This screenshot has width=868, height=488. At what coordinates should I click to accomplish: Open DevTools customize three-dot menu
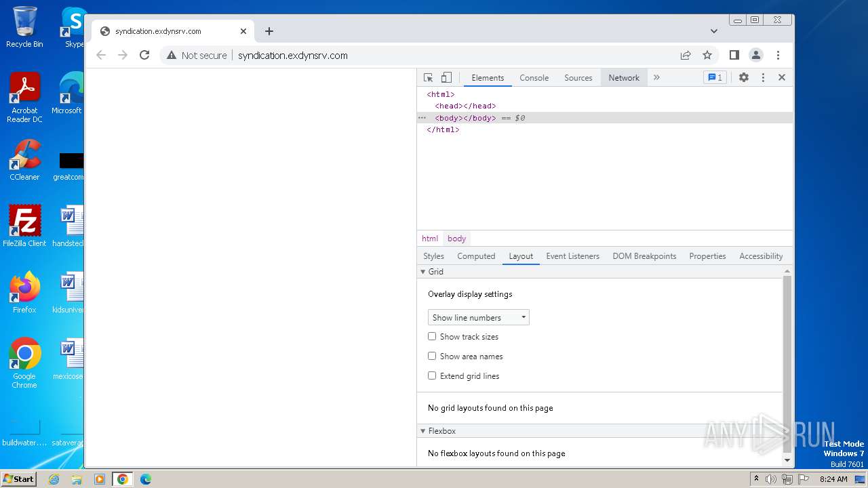pyautogui.click(x=763, y=77)
